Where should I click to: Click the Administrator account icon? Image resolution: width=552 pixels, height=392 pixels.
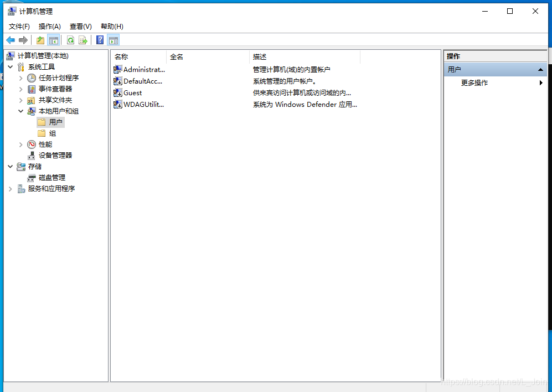tap(117, 69)
